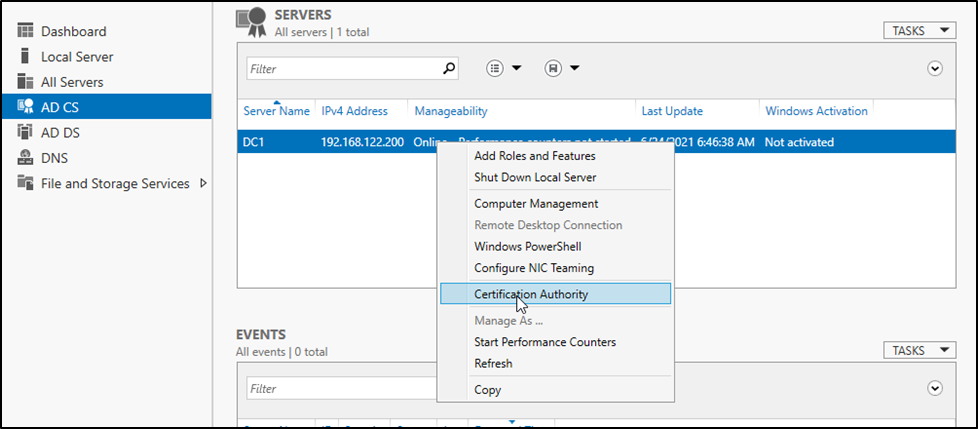Open the list view options dropdown
Screen dimensions: 978x429
(x=503, y=69)
